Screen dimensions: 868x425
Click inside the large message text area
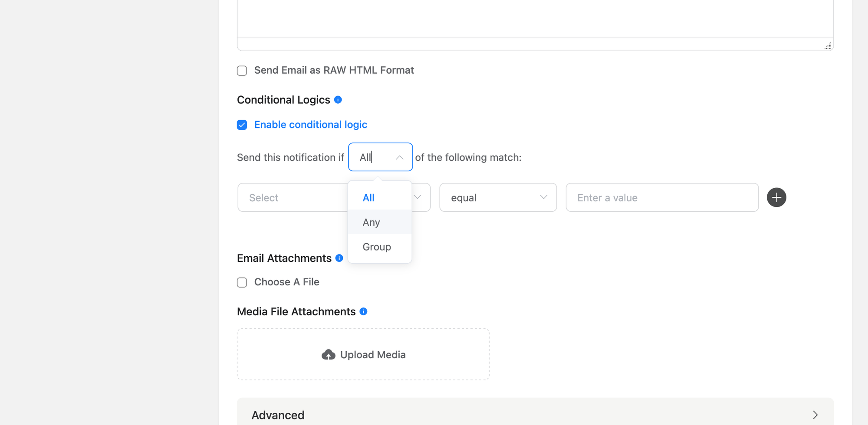coord(535,17)
